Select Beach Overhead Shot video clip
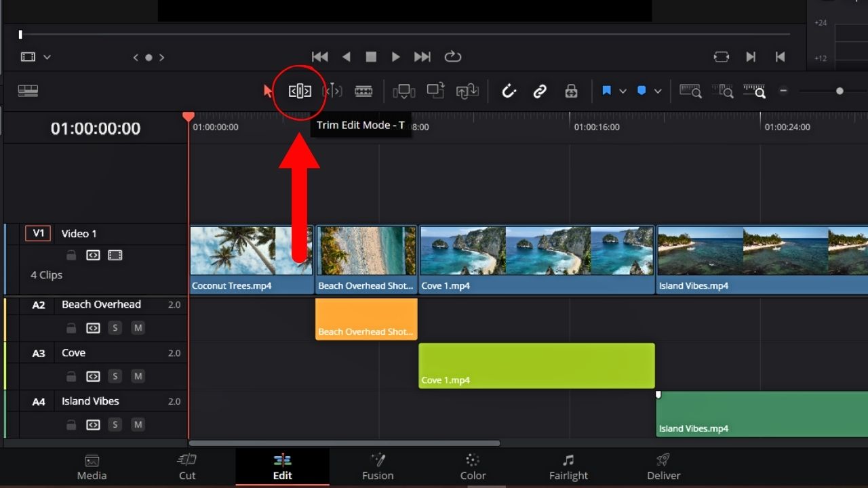Viewport: 868px width, 488px height. point(366,260)
